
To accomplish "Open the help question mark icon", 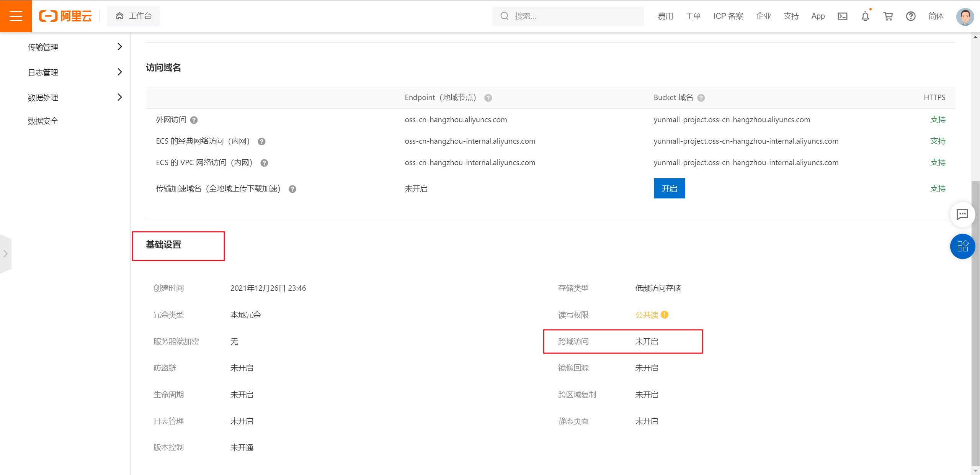I will coord(911,16).
